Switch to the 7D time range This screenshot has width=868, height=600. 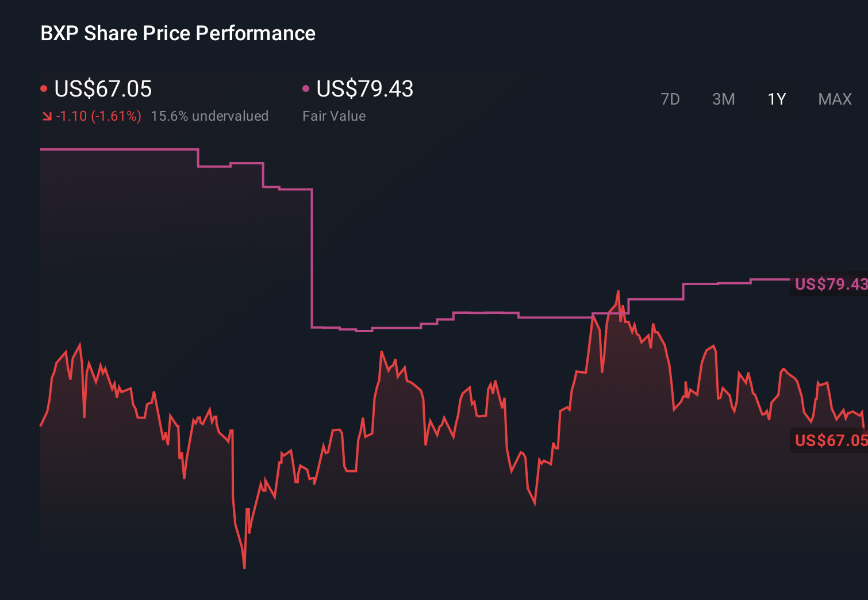click(x=671, y=99)
